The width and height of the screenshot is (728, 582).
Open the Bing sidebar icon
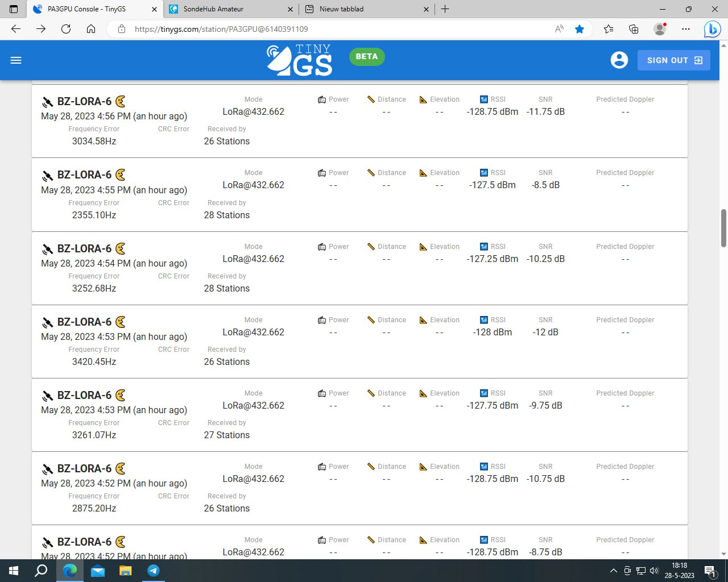pyautogui.click(x=712, y=29)
